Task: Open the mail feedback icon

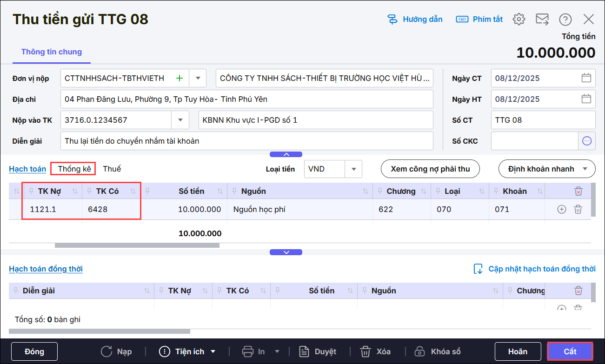Action: point(542,19)
